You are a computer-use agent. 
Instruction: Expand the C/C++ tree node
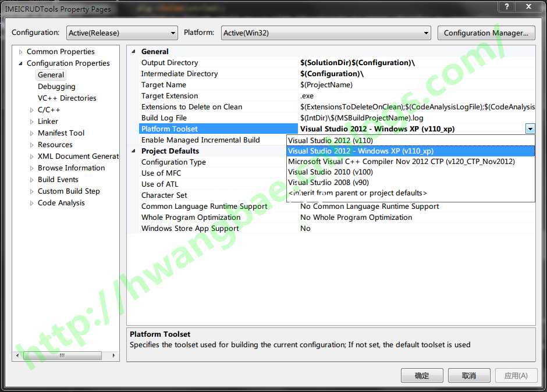click(x=32, y=110)
